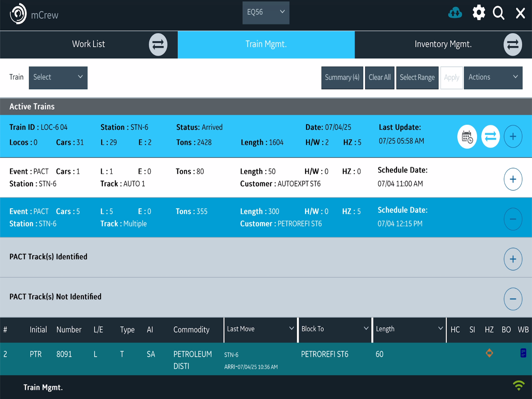Image resolution: width=532 pixels, height=399 pixels.
Task: Click hazmat diamond icon in car row
Action: (x=489, y=353)
